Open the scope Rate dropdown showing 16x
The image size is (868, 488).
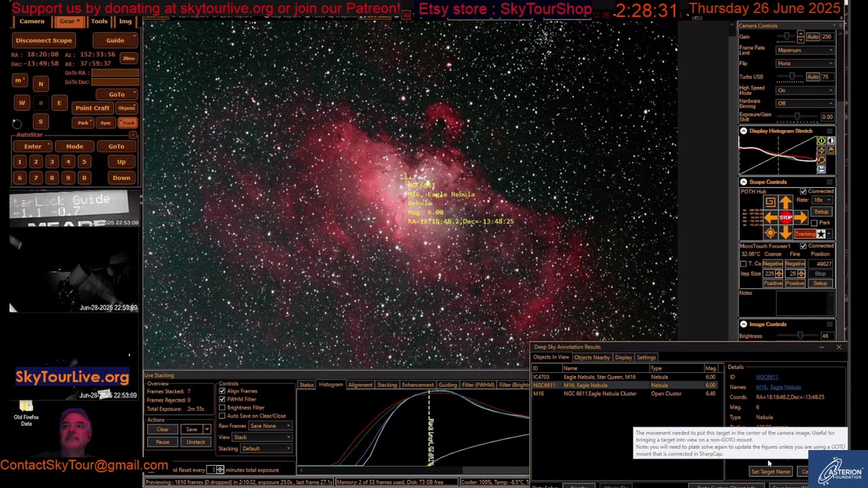[x=823, y=200]
